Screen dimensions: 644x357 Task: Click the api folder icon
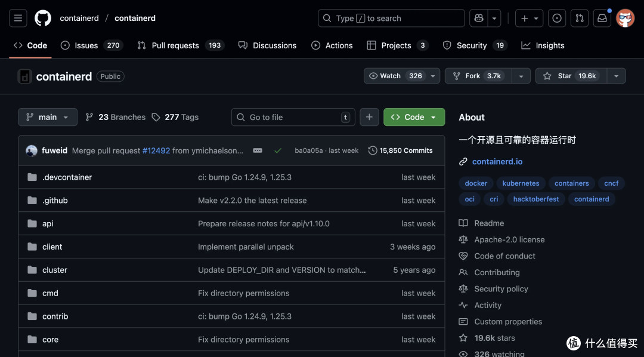click(x=32, y=223)
